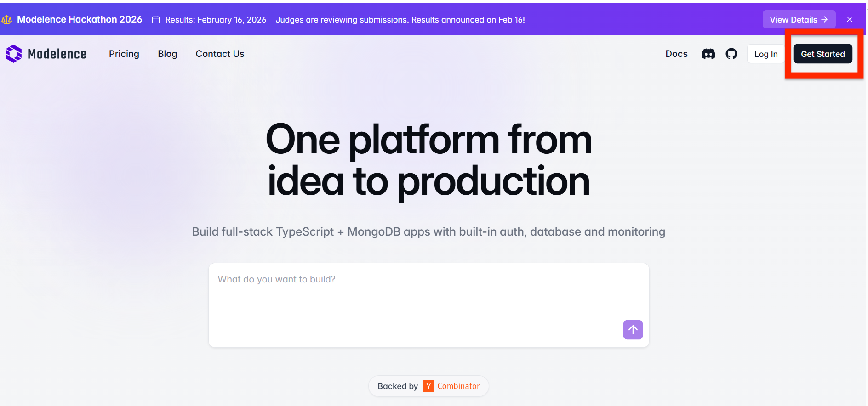Open the Docs link
This screenshot has width=868, height=406.
point(676,54)
